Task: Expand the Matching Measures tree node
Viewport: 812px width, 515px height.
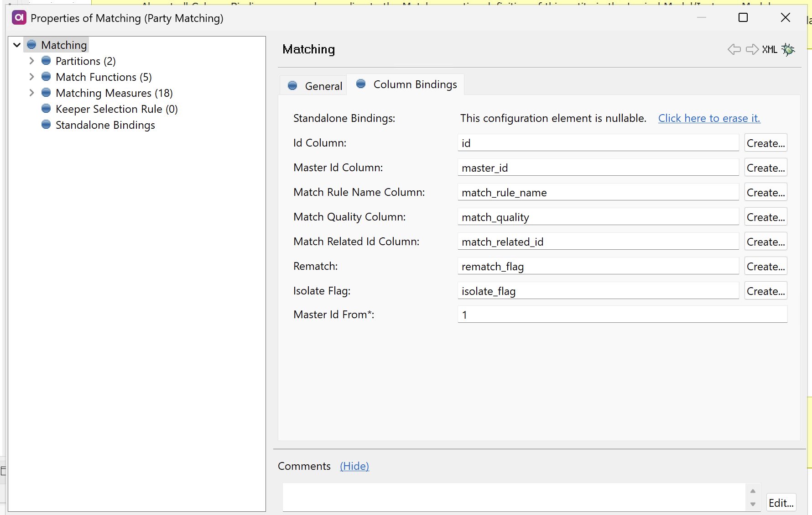Action: 31,92
